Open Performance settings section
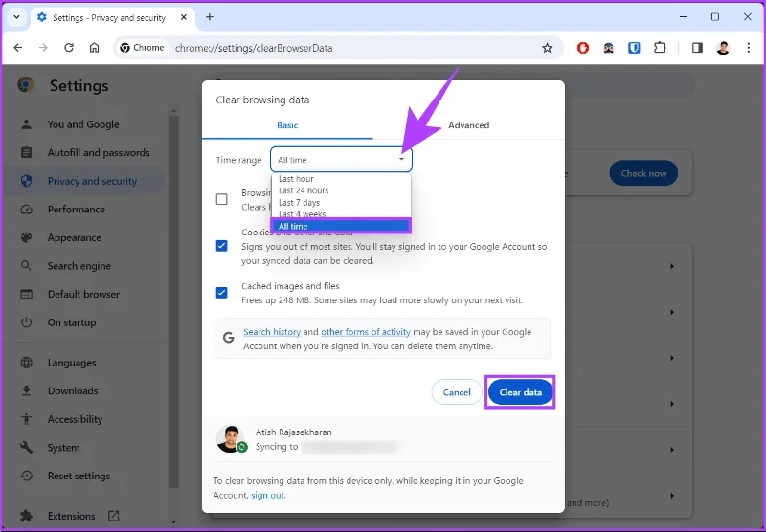 [77, 210]
